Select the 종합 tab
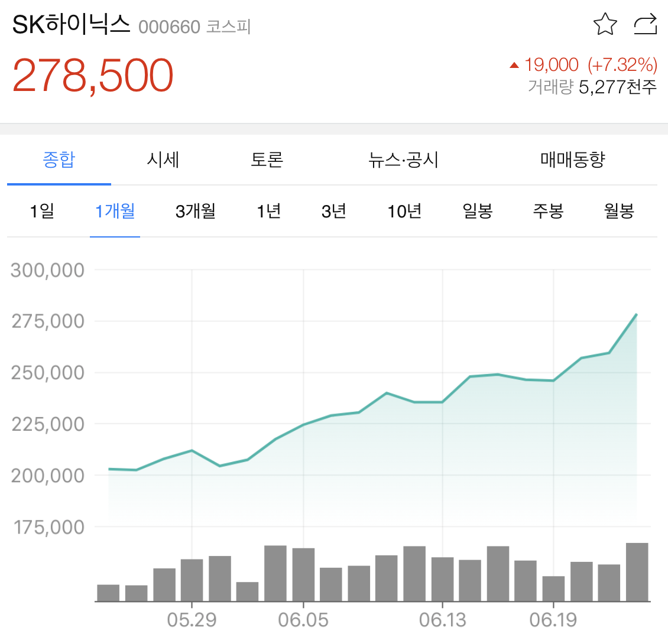This screenshot has width=668, height=644. [x=59, y=160]
